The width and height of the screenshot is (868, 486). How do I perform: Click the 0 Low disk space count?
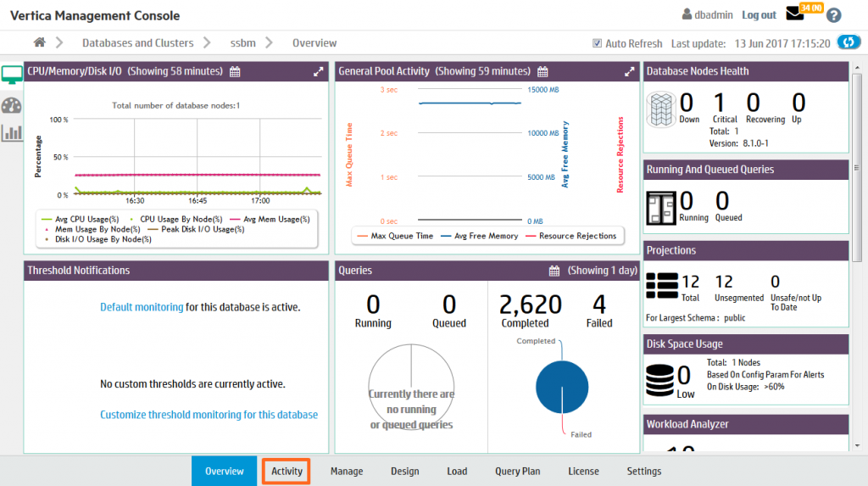(x=684, y=376)
